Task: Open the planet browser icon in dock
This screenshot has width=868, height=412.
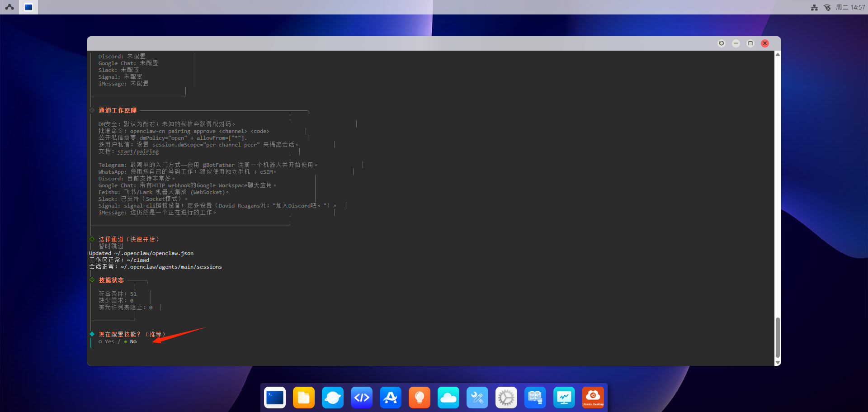Action: click(333, 398)
